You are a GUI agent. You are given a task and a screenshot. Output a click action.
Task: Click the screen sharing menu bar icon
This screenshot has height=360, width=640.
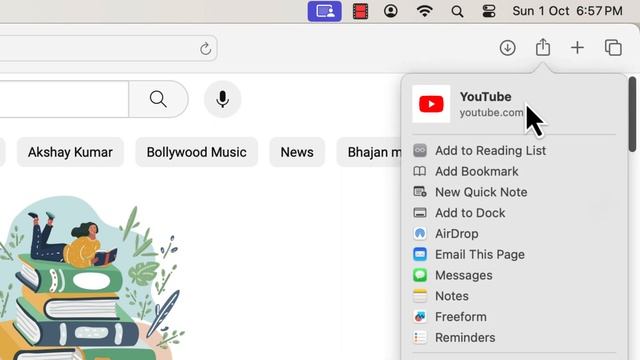(x=324, y=11)
